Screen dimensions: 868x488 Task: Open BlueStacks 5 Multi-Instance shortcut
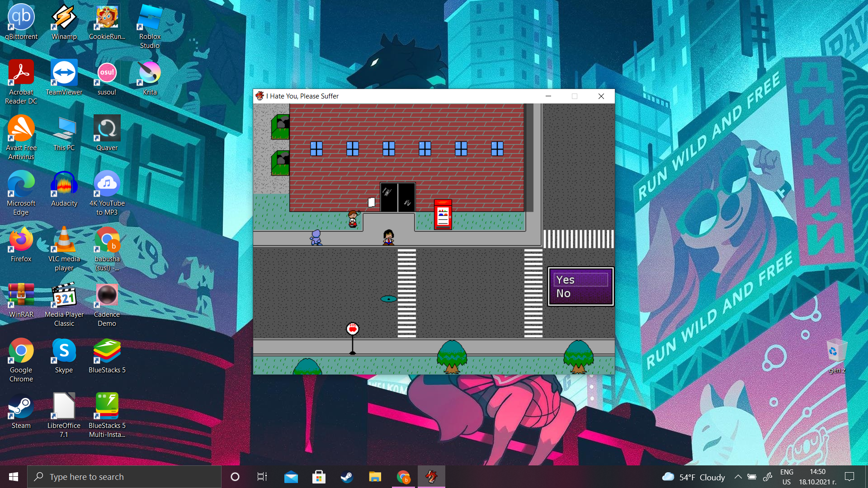[x=107, y=416]
